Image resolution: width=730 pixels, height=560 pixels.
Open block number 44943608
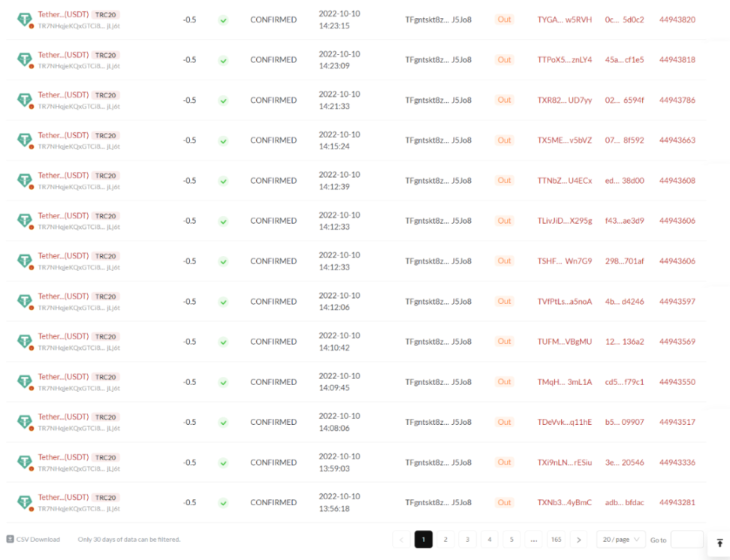tap(677, 181)
